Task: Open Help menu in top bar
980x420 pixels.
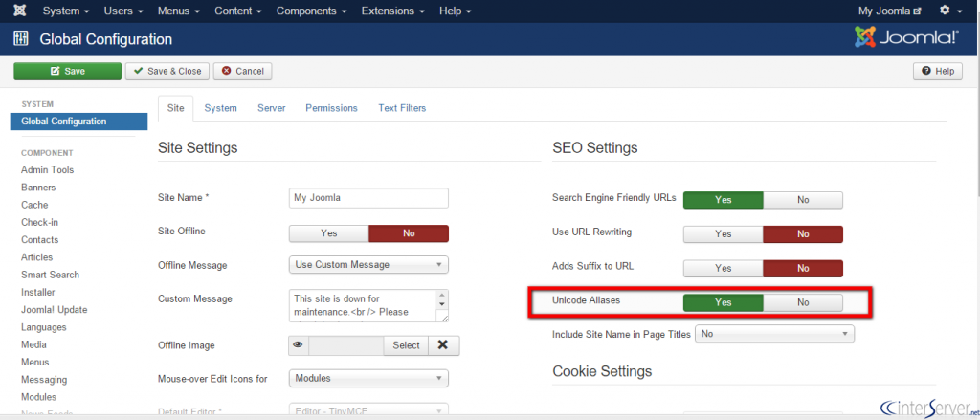Action: pyautogui.click(x=455, y=11)
